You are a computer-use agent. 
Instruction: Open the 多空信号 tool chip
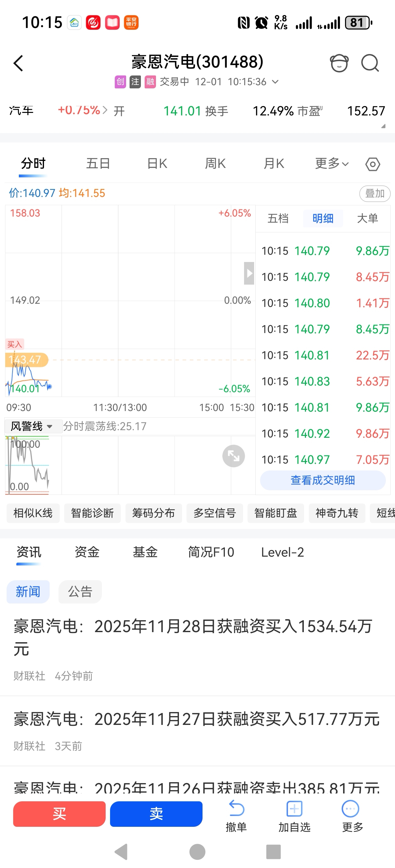coord(215,513)
